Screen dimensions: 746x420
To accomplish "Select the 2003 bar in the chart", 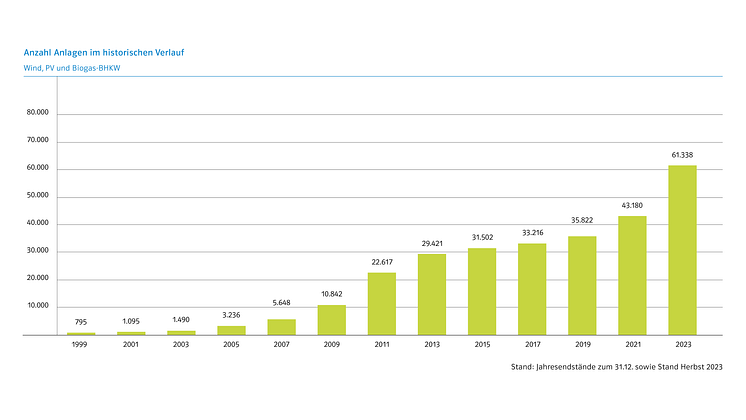I will click(x=181, y=333).
